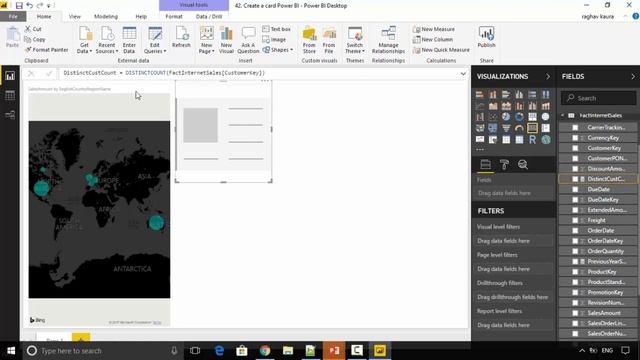Select the donut chart visual

pyautogui.click(x=519, y=117)
